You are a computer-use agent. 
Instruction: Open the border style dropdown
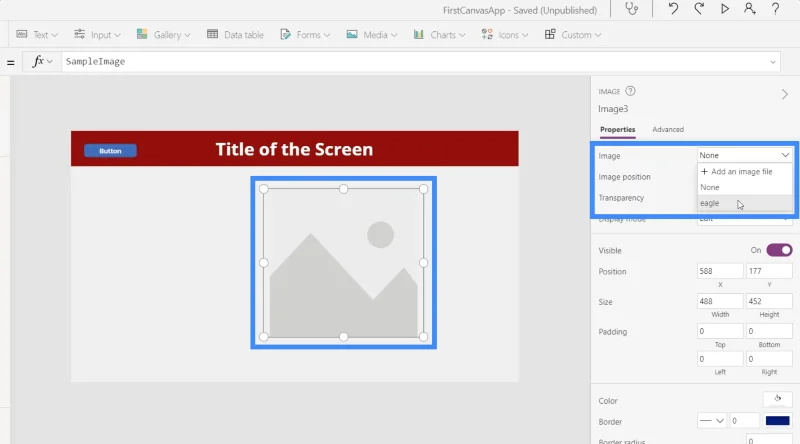(x=712, y=421)
